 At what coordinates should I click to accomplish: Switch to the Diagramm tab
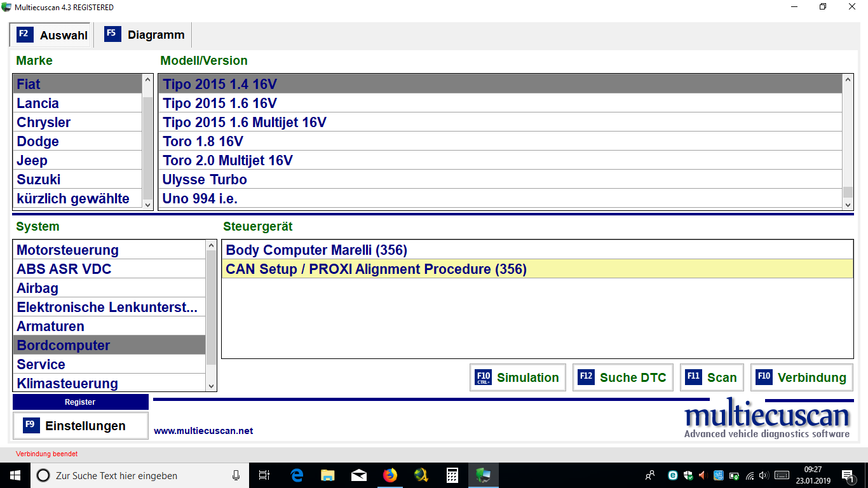(x=144, y=35)
